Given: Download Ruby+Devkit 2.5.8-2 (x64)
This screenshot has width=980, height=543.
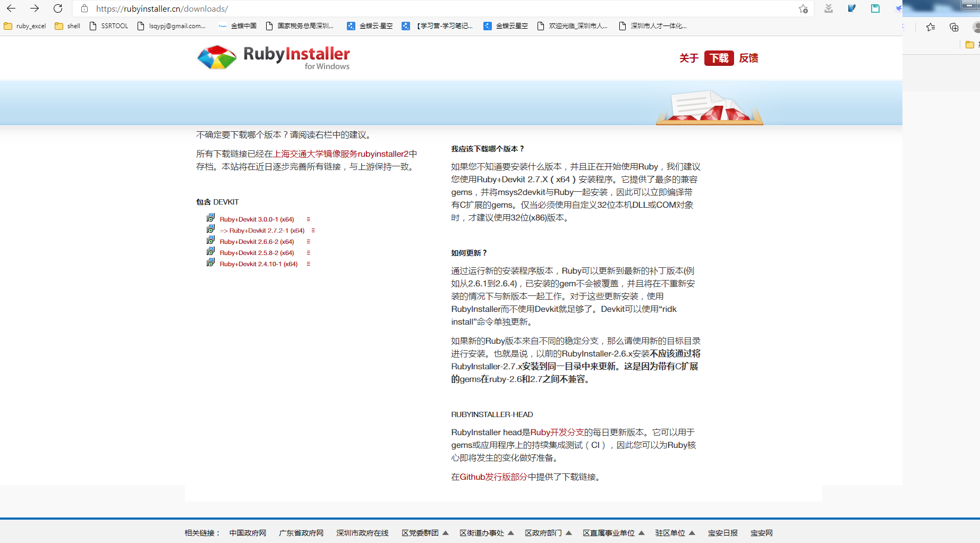Looking at the screenshot, I should point(257,253).
